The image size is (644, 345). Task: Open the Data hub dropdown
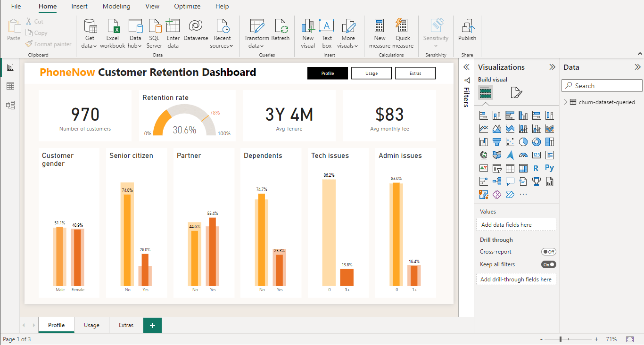[135, 33]
